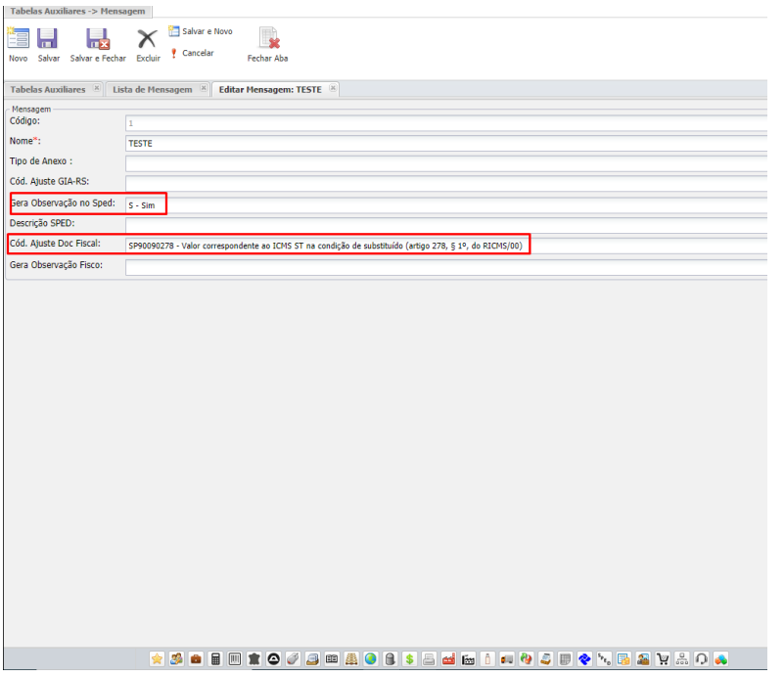Click Salvar e Fechar icon

click(x=98, y=39)
